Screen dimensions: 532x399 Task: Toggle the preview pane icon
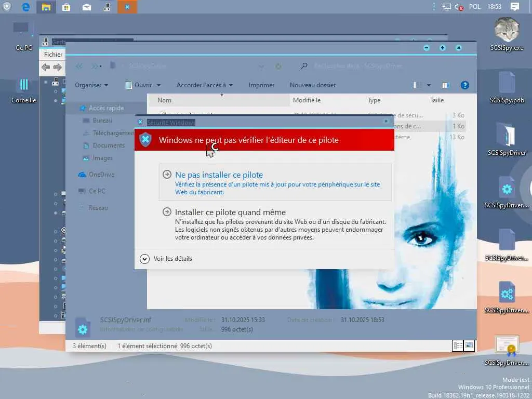click(x=445, y=85)
